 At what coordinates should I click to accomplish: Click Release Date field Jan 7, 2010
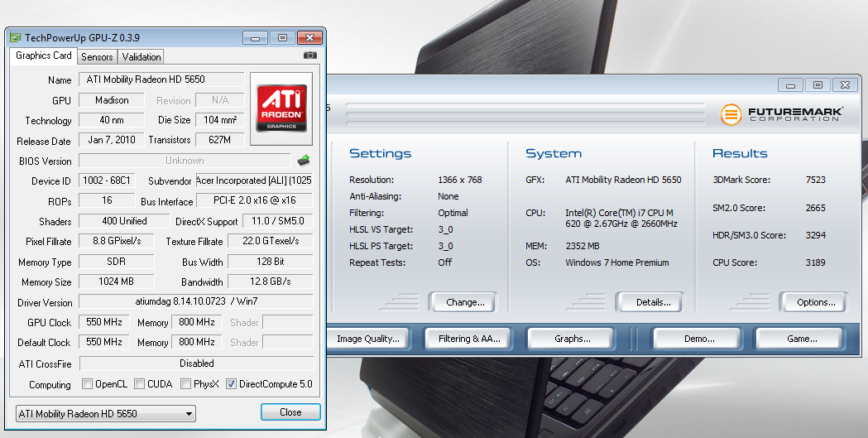pos(111,140)
